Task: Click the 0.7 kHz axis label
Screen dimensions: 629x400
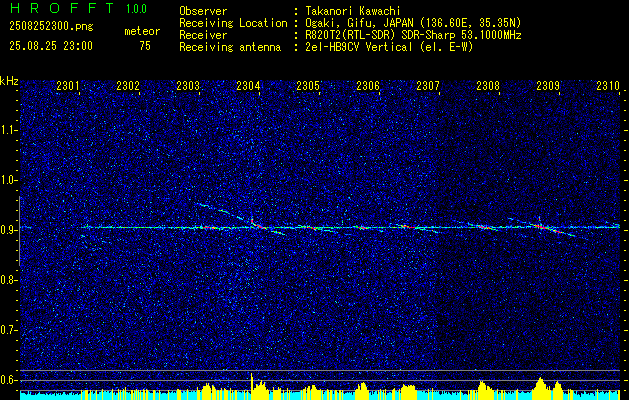Action: pos(9,330)
